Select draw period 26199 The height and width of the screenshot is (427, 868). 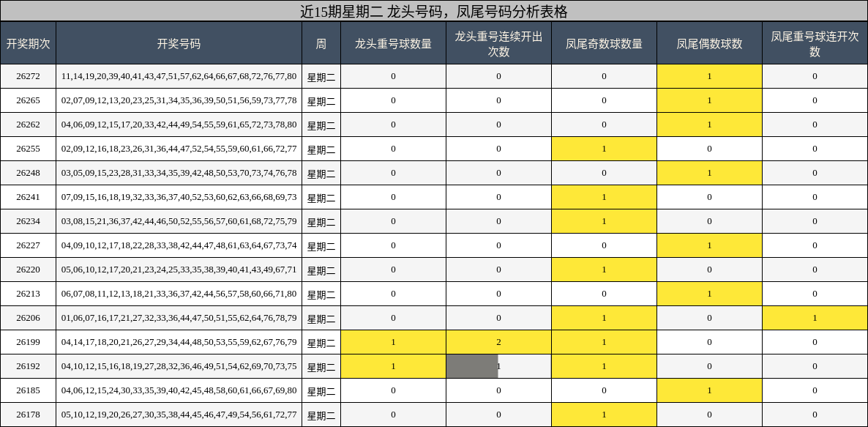(29, 342)
